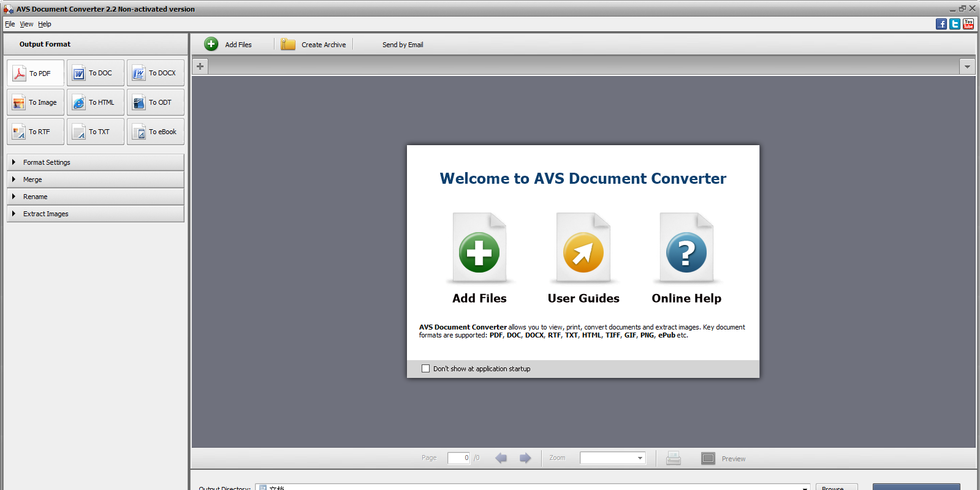Viewport: 980px width, 490px height.
Task: Expand the Merge section
Action: pyautogui.click(x=96, y=179)
